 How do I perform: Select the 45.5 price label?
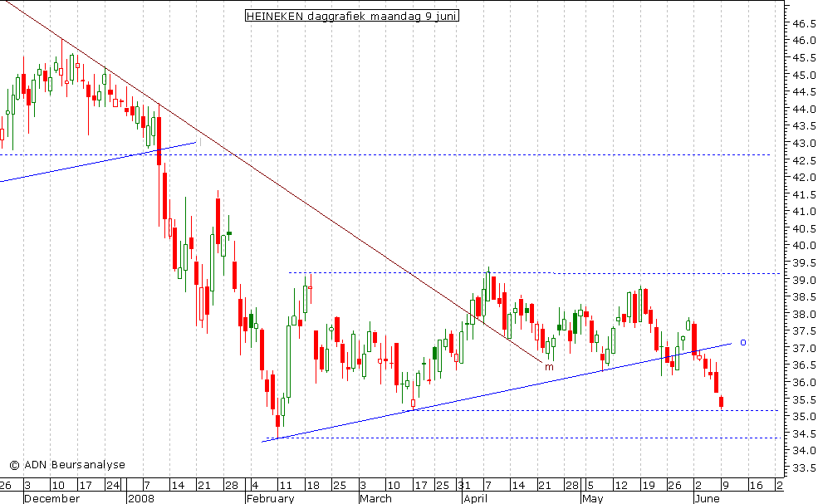tap(804, 58)
